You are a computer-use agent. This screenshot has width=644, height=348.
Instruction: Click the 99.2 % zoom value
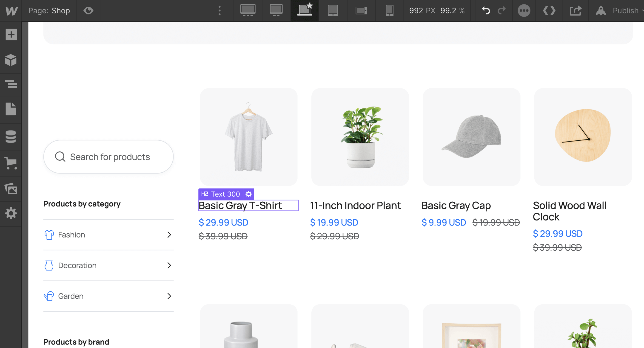click(453, 11)
